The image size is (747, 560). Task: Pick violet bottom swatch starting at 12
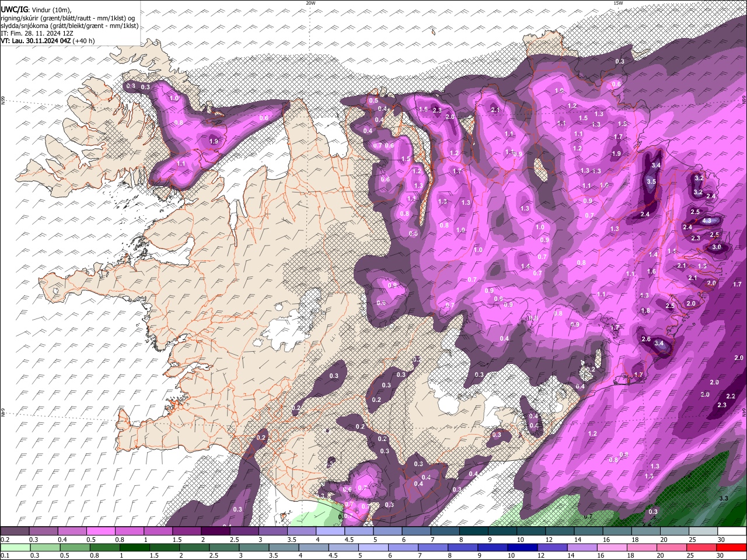click(x=552, y=548)
